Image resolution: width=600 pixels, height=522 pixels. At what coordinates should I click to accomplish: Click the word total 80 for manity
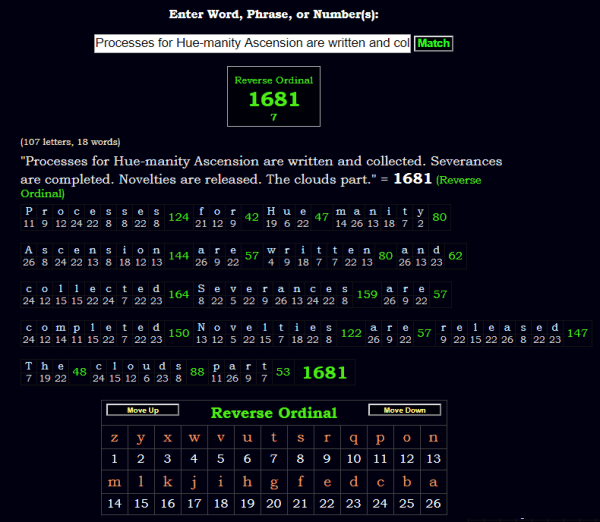tap(439, 217)
